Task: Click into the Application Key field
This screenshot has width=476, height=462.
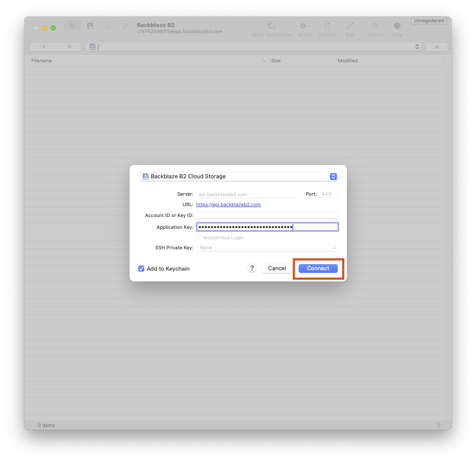Action: pos(267,227)
